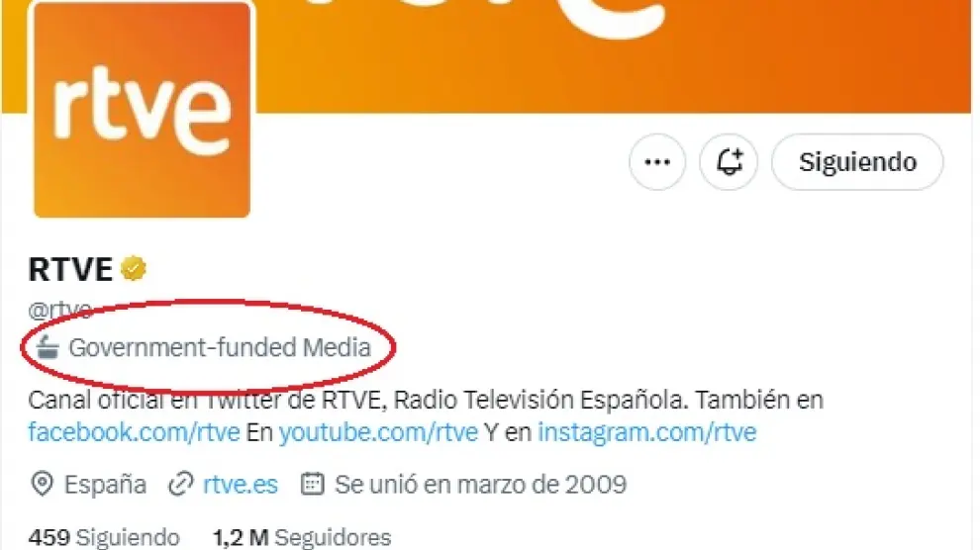Open the youtube.com/rtve link
This screenshot has height=550, width=980.
[x=378, y=432]
